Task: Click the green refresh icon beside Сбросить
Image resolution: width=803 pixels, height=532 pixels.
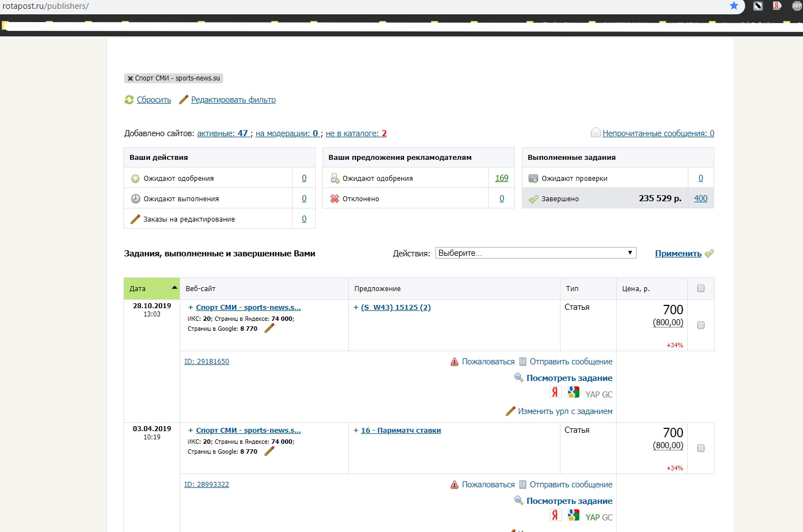Action: [129, 100]
